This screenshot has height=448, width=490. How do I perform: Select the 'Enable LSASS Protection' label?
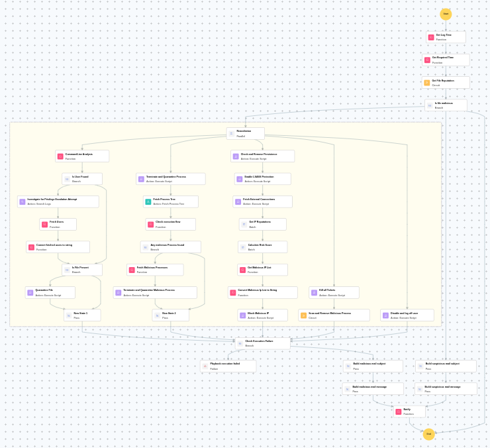coord(259,177)
